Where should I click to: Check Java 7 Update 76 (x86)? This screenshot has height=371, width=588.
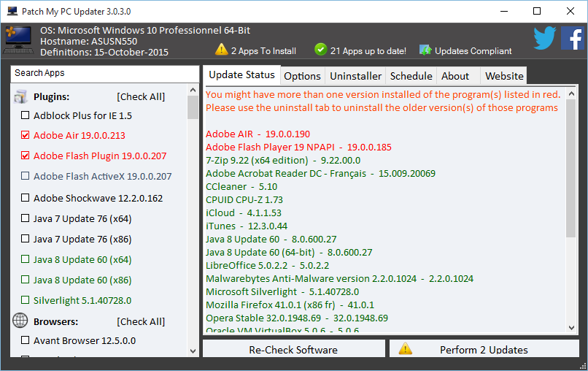(25, 238)
